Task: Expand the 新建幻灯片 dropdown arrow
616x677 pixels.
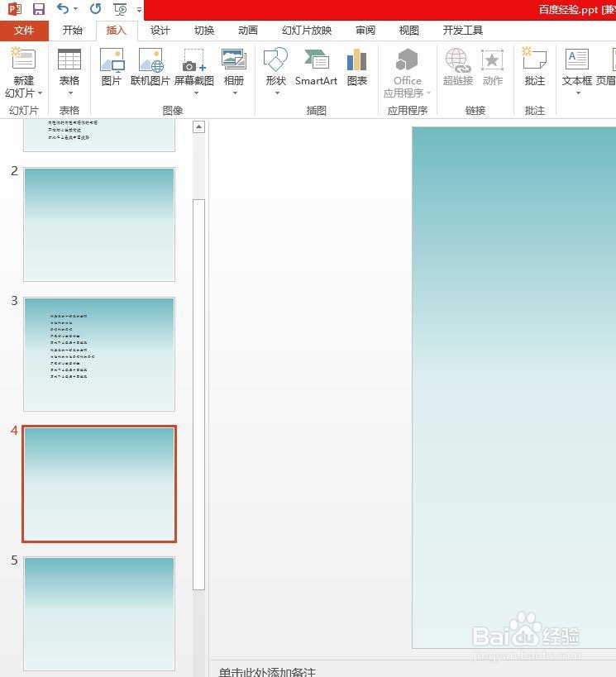Action: point(41,93)
